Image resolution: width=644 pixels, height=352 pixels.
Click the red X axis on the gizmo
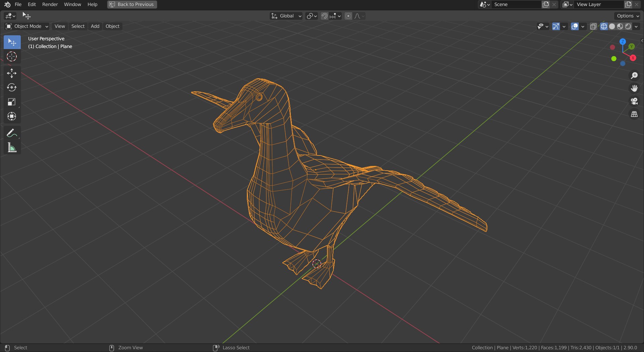[633, 58]
